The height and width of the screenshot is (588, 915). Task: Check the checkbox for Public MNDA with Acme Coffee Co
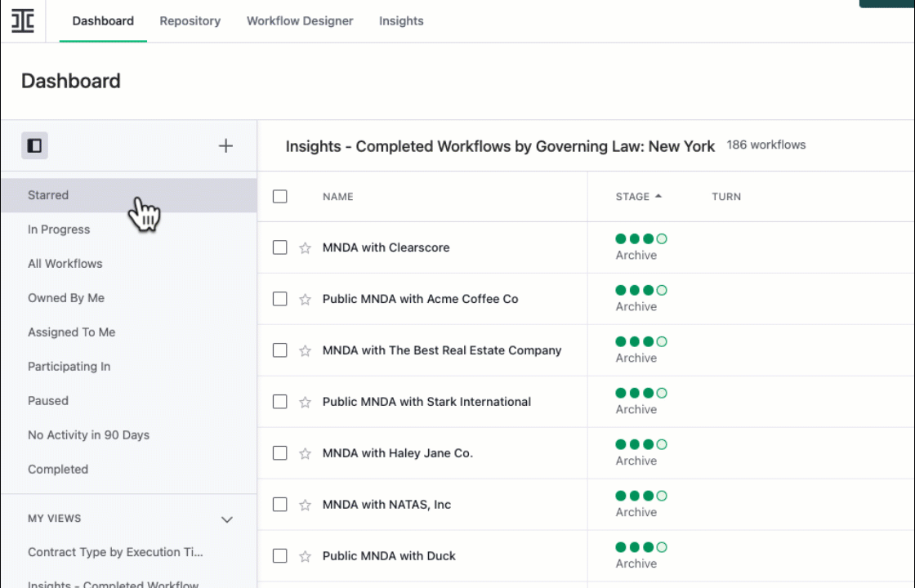click(x=279, y=299)
